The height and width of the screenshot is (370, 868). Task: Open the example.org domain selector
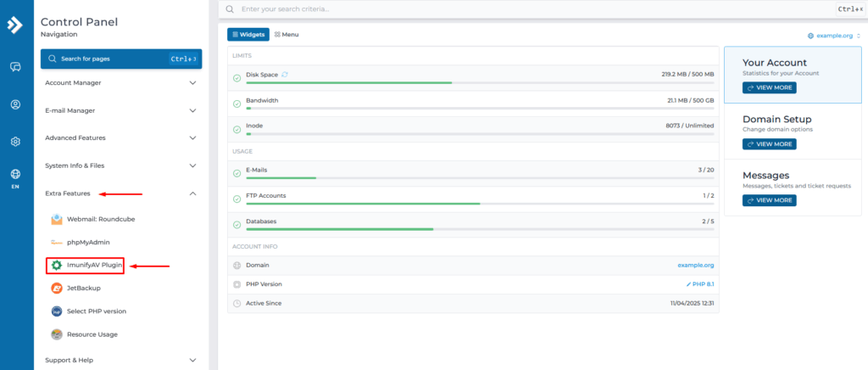(x=832, y=36)
